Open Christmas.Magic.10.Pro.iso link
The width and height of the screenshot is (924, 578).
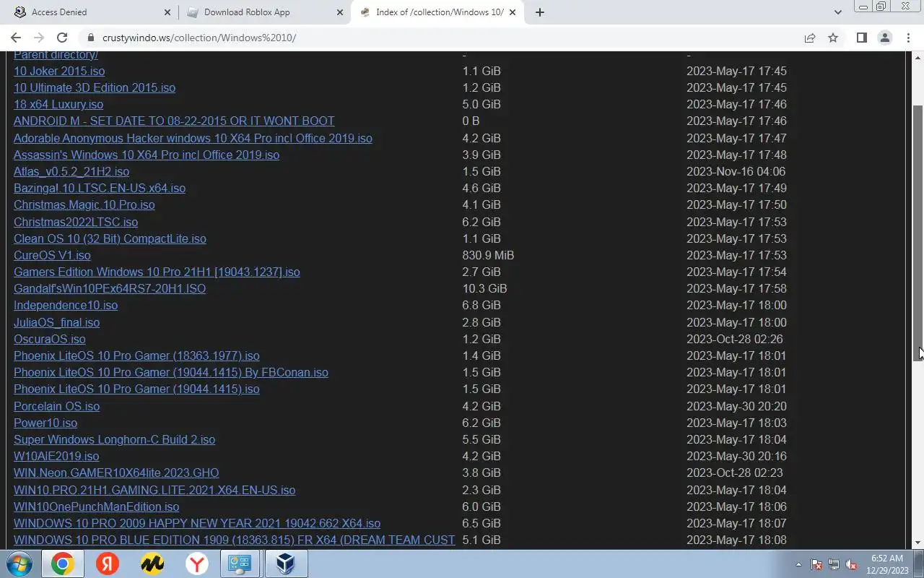(x=84, y=204)
